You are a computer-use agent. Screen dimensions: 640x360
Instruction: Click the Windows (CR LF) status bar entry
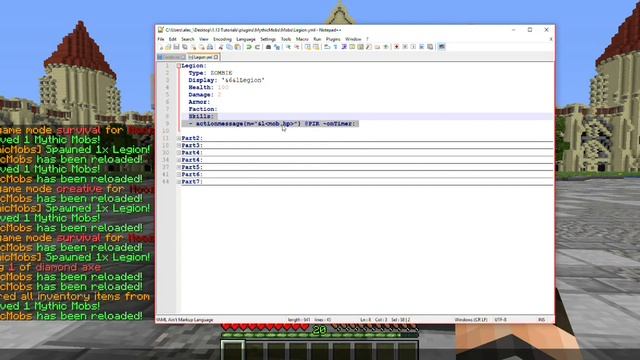pos(470,320)
